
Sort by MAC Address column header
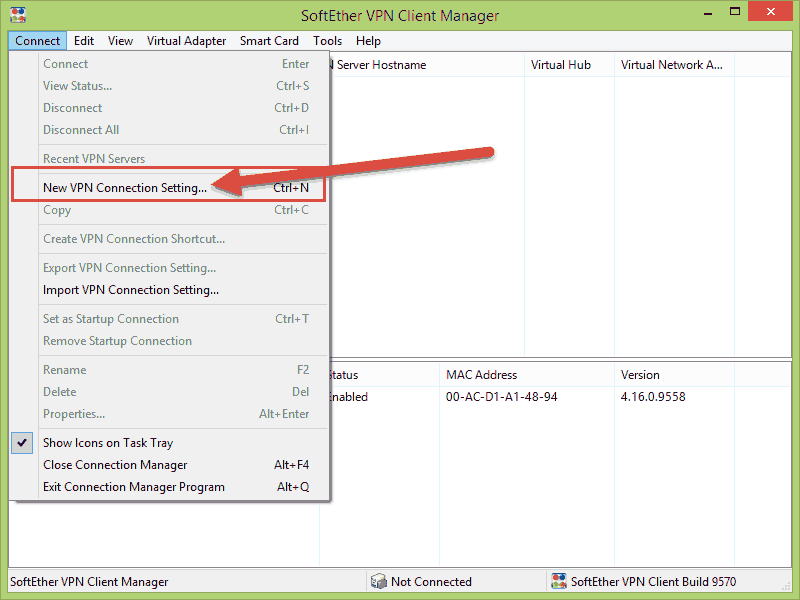527,375
